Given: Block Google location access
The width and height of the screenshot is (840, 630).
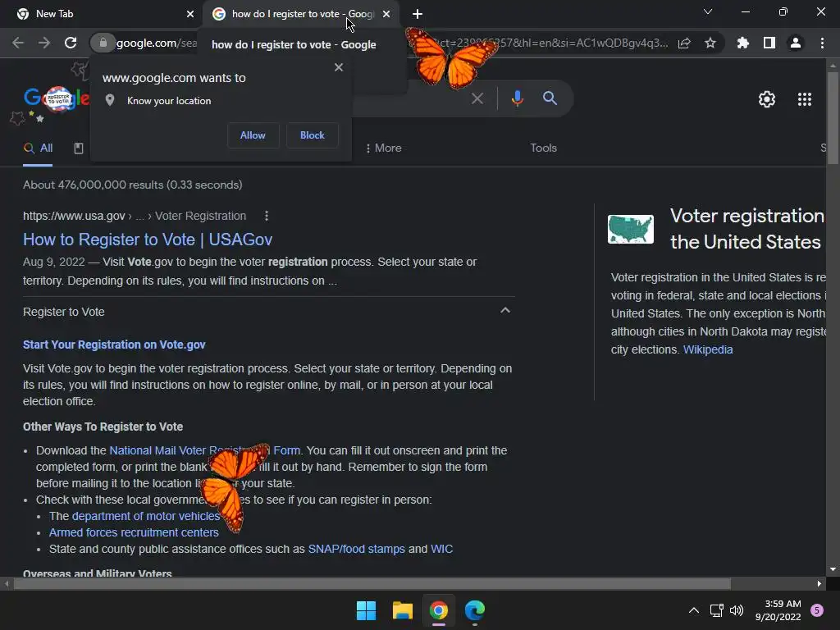Looking at the screenshot, I should 313,135.
